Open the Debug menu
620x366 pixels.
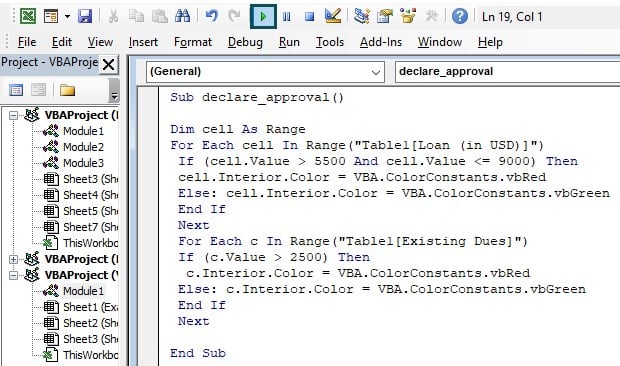pos(245,42)
